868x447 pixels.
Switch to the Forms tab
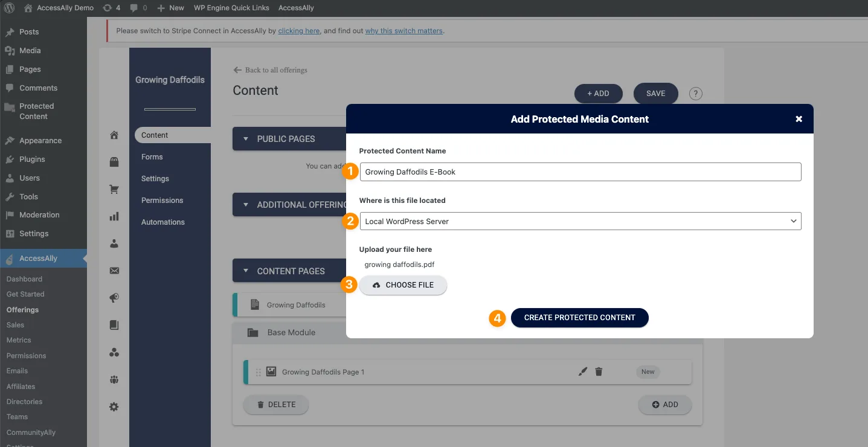(152, 157)
